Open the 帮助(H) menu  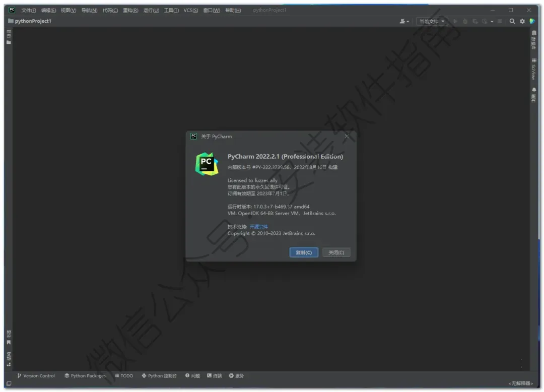[x=233, y=11]
